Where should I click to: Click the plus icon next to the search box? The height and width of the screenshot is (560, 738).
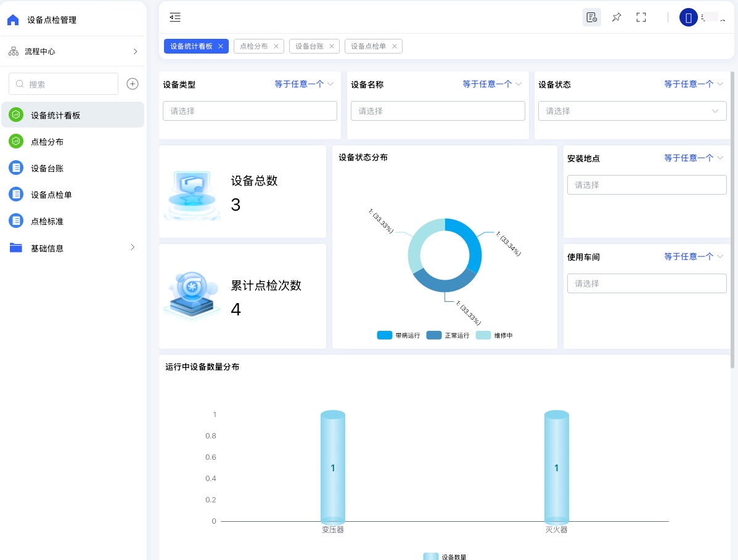click(133, 84)
